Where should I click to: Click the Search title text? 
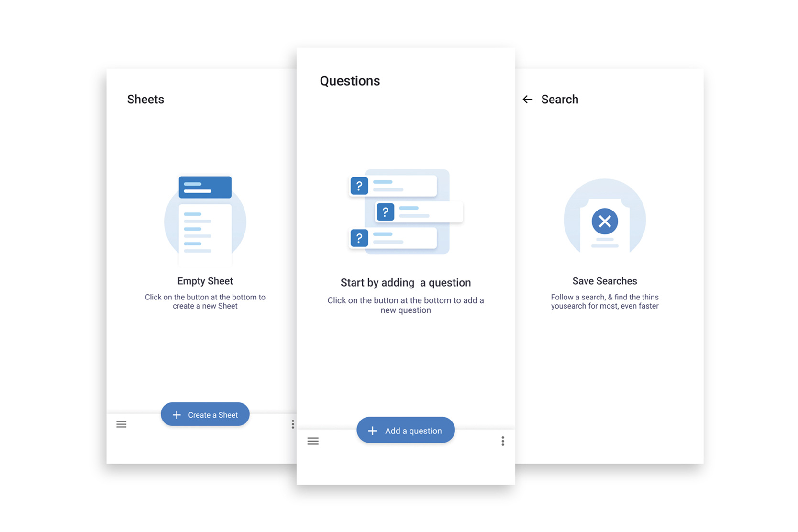(x=559, y=100)
